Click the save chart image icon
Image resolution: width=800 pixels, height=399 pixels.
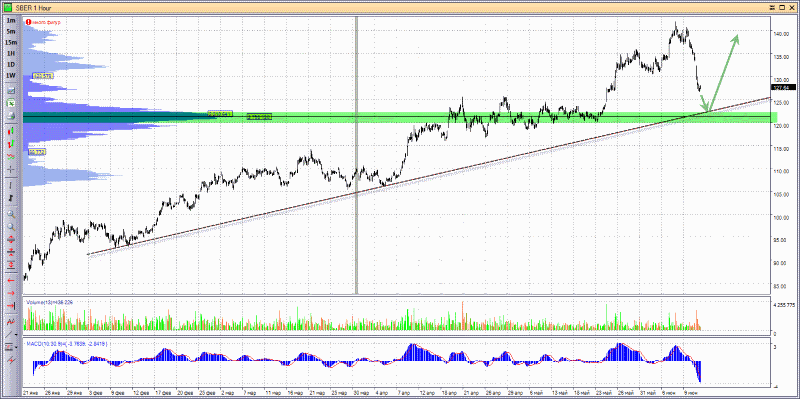[x=11, y=91]
